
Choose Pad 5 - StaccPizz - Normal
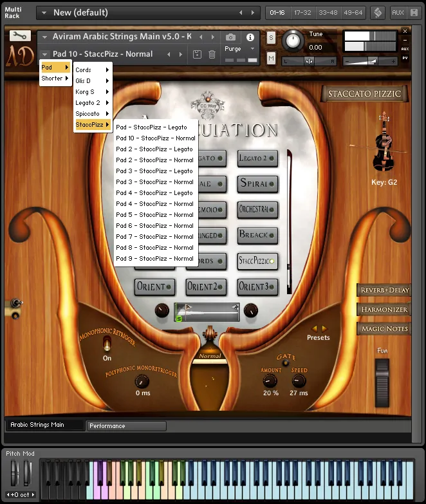coord(154,215)
